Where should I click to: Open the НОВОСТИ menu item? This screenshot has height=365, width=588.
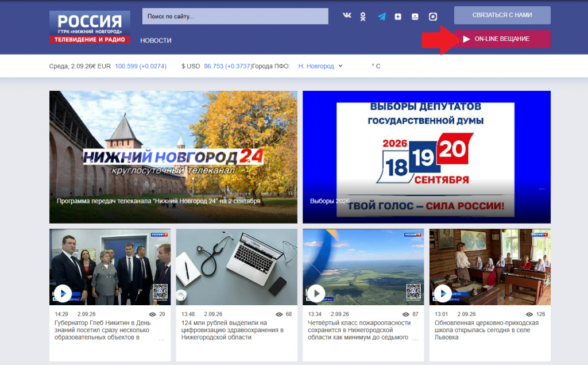(156, 41)
